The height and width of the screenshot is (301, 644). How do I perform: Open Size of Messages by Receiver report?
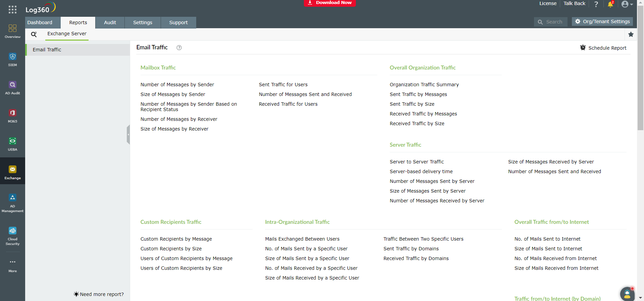[174, 129]
